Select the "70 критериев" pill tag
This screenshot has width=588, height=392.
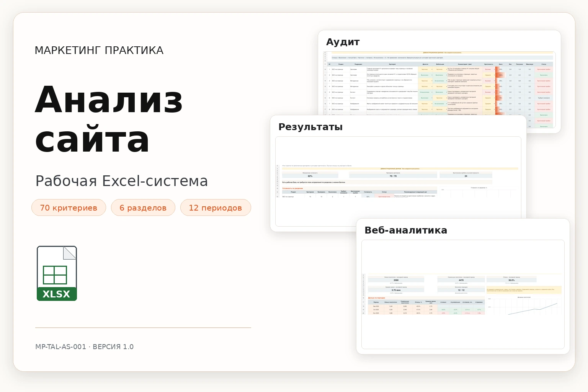click(x=69, y=207)
